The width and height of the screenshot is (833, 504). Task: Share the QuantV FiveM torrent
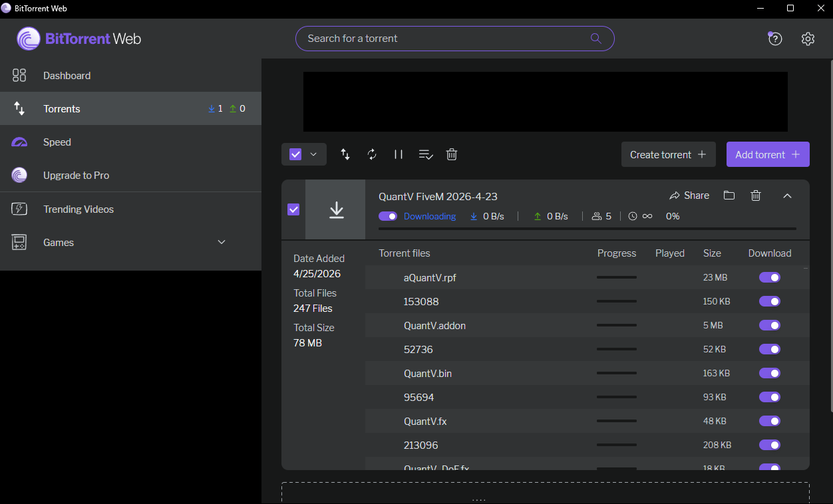[x=689, y=195]
